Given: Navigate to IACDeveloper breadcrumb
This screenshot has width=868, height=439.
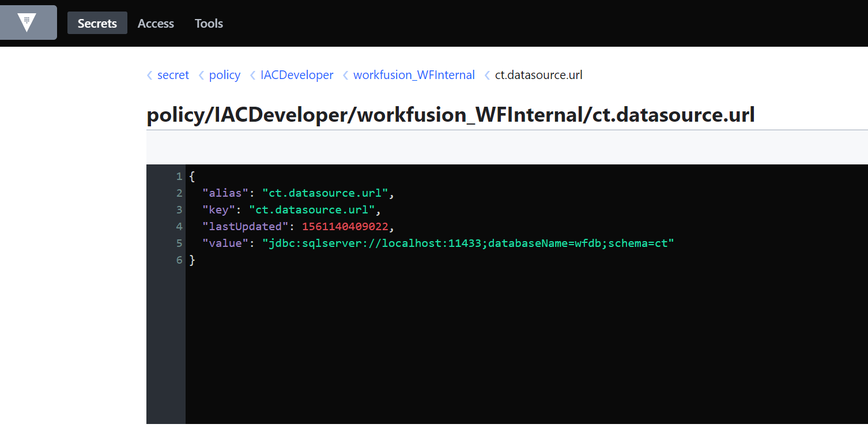Looking at the screenshot, I should click(297, 75).
